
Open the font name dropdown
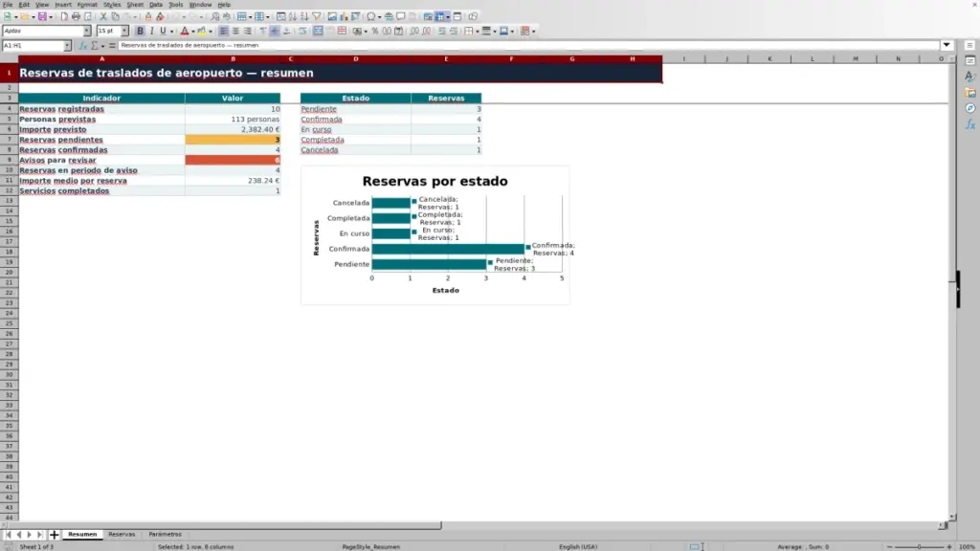point(87,31)
